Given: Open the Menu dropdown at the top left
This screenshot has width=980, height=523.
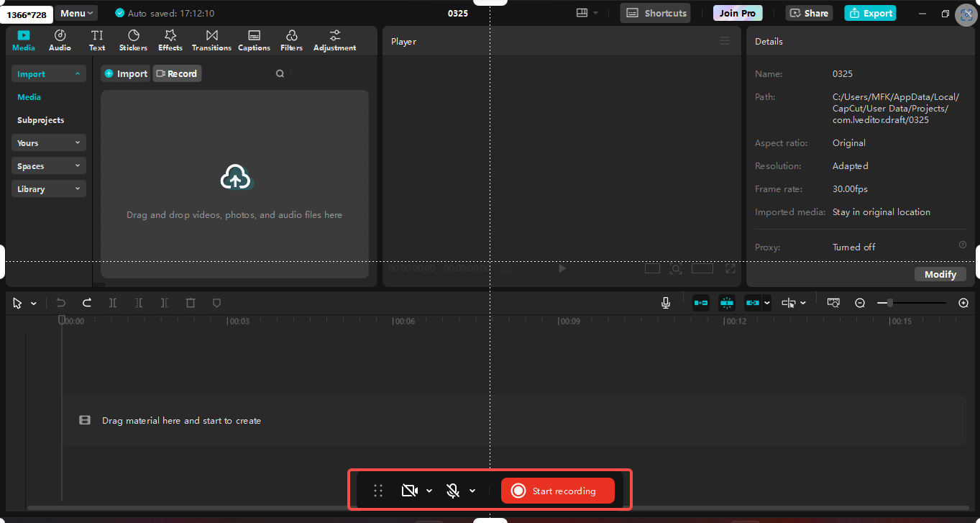Looking at the screenshot, I should click(x=75, y=12).
